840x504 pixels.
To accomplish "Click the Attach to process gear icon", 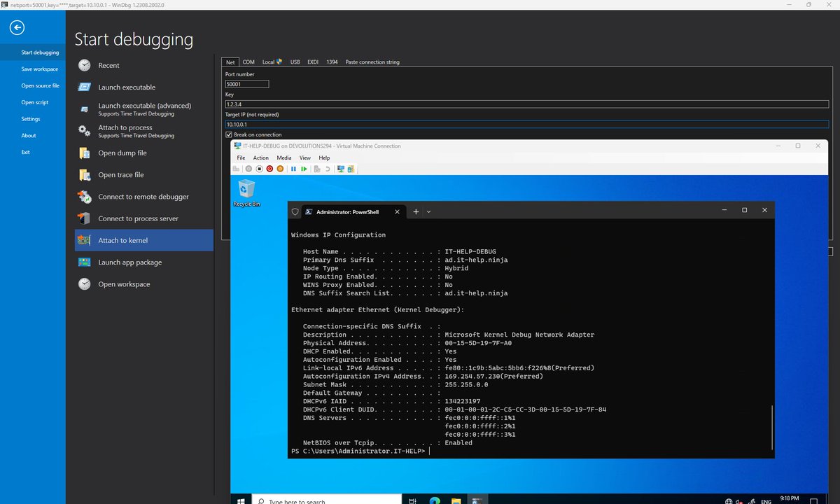I will coord(85,130).
